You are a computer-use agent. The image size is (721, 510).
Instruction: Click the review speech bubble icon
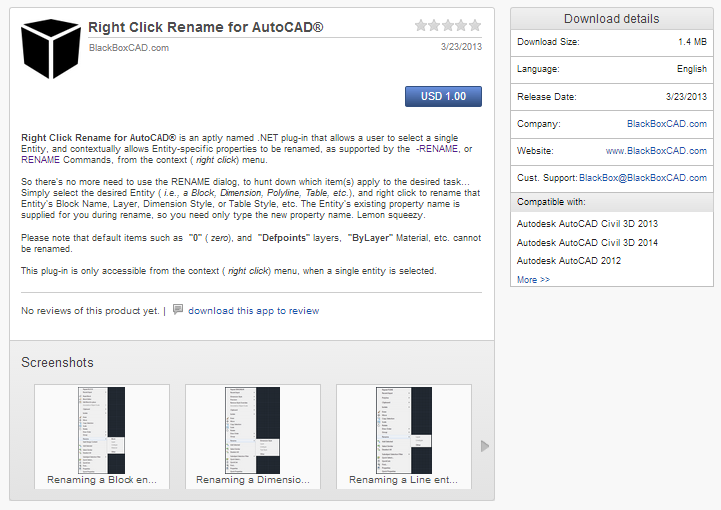point(178,309)
